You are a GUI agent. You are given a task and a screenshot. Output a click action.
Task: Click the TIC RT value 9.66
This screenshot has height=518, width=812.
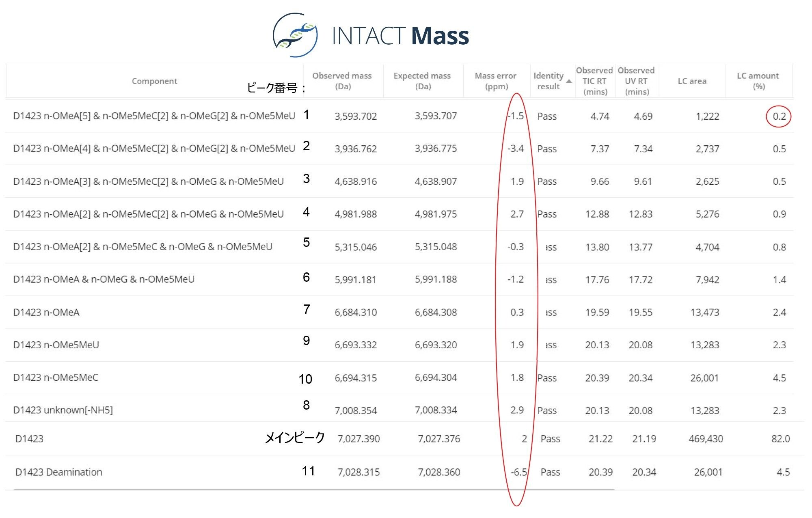[x=600, y=181]
